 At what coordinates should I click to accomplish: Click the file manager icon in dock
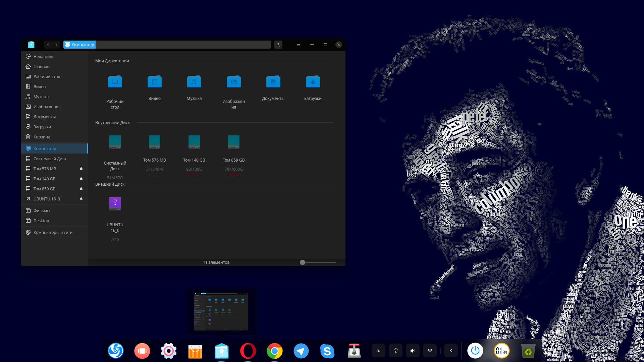pyautogui.click(x=222, y=351)
